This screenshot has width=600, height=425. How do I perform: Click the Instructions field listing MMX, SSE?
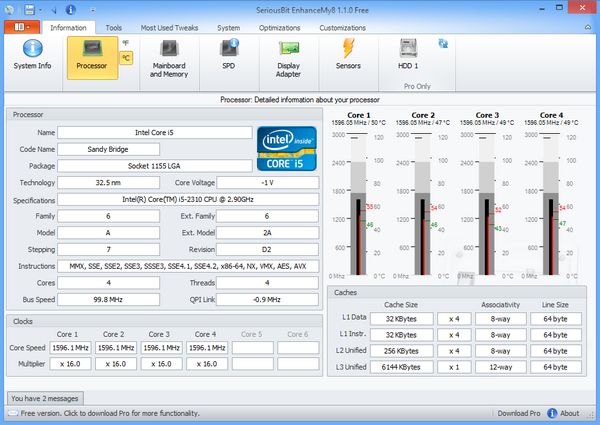tap(188, 266)
